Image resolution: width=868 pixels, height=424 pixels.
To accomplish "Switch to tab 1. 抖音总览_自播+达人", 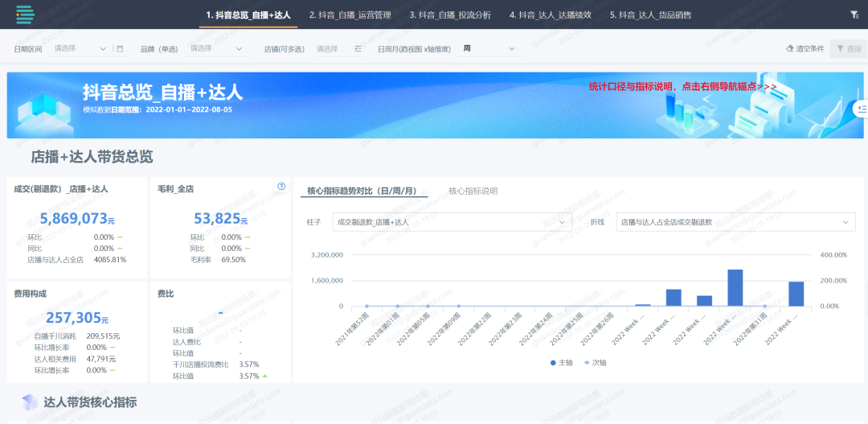I will coord(248,15).
